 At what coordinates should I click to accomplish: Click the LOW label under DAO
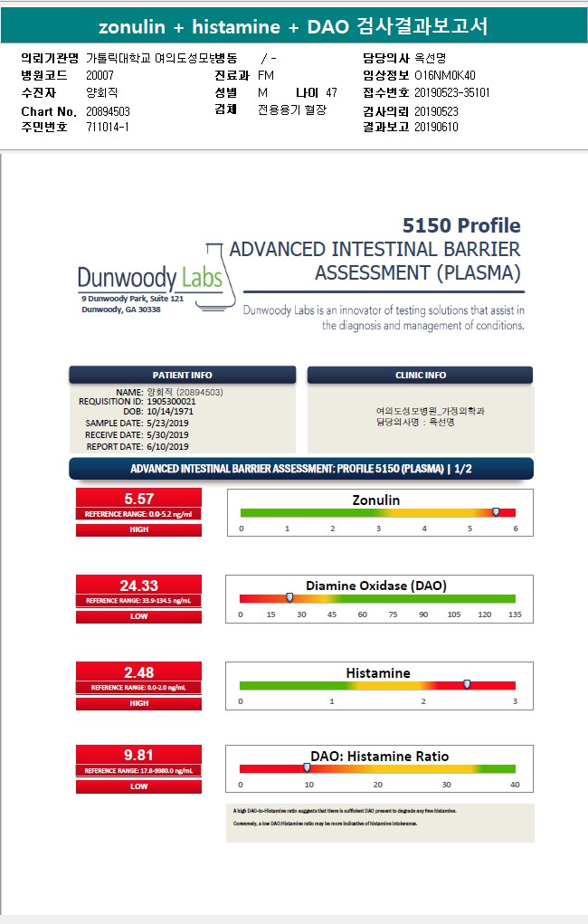coord(138,616)
